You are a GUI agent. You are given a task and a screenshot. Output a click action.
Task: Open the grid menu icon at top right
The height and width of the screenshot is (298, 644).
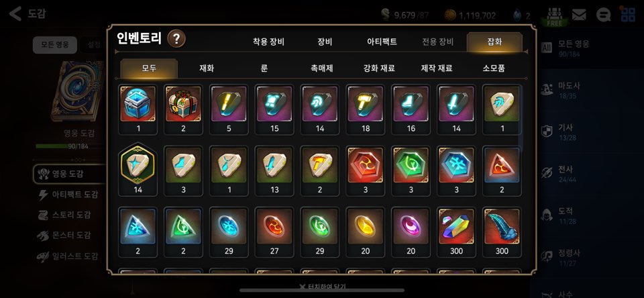tap(628, 15)
